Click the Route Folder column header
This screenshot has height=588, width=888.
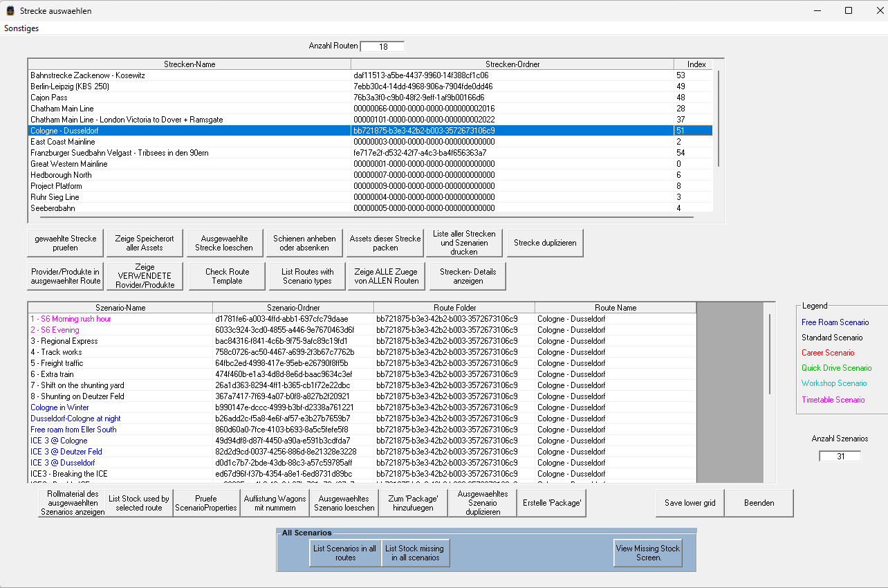(454, 308)
